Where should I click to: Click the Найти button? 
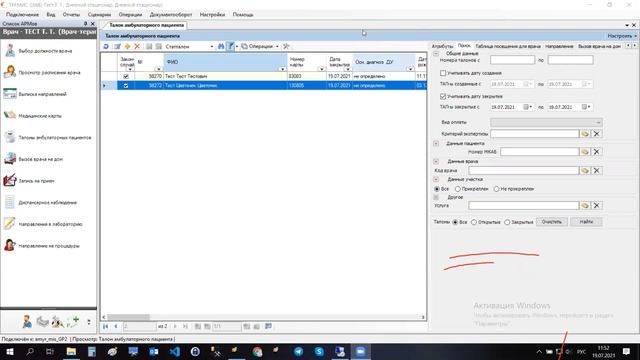[x=586, y=222]
